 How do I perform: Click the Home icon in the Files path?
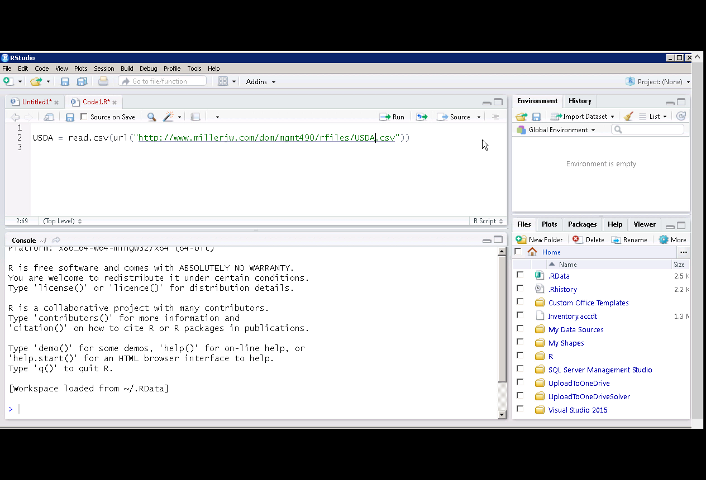532,252
